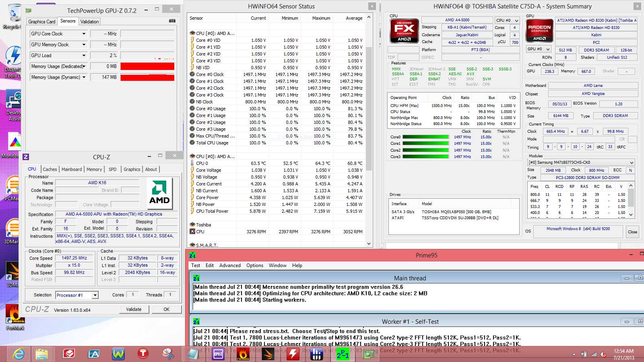Open the Prime95 Test menu
Viewport: 644px width, 362px height.
pyautogui.click(x=196, y=265)
